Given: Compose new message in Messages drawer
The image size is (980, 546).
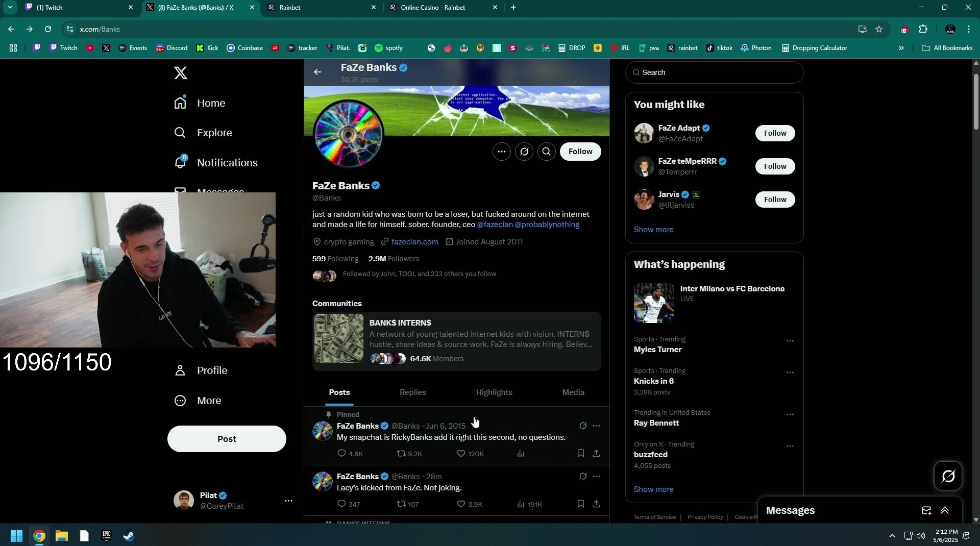Looking at the screenshot, I should (926, 510).
